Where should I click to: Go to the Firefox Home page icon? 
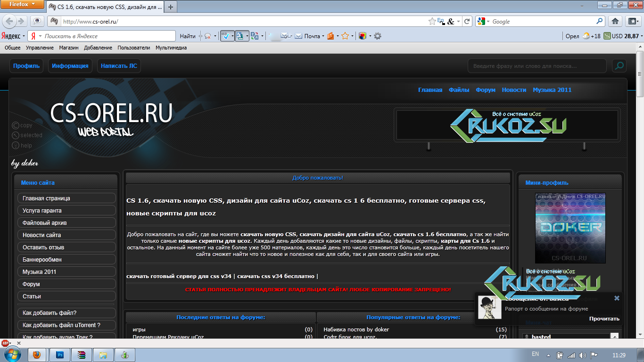click(615, 21)
